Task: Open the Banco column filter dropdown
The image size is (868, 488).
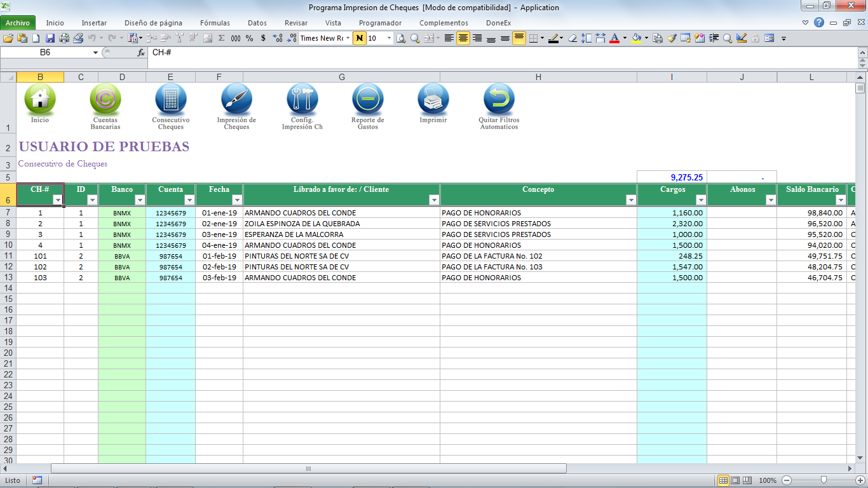Action: [x=140, y=200]
